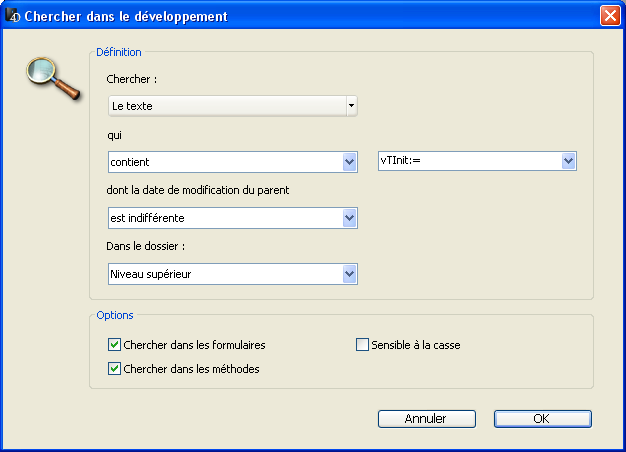Open the arrow of the vTInit:= combo box

(x=568, y=161)
